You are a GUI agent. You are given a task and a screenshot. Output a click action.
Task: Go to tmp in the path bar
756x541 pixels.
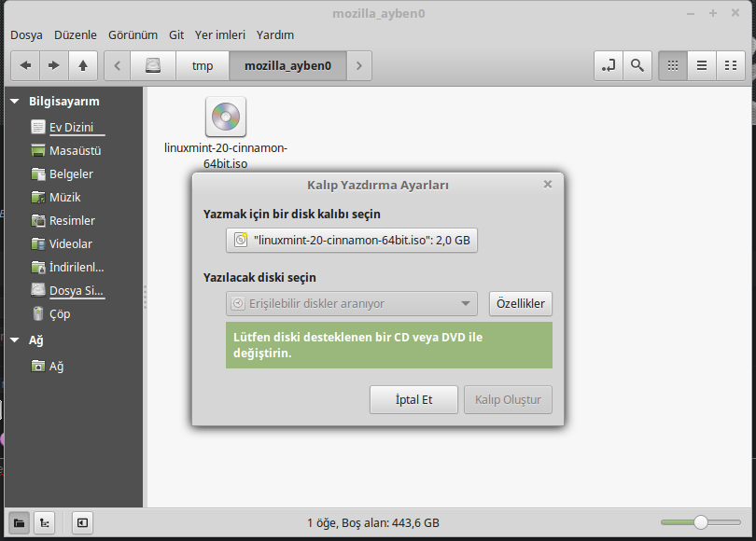(203, 65)
